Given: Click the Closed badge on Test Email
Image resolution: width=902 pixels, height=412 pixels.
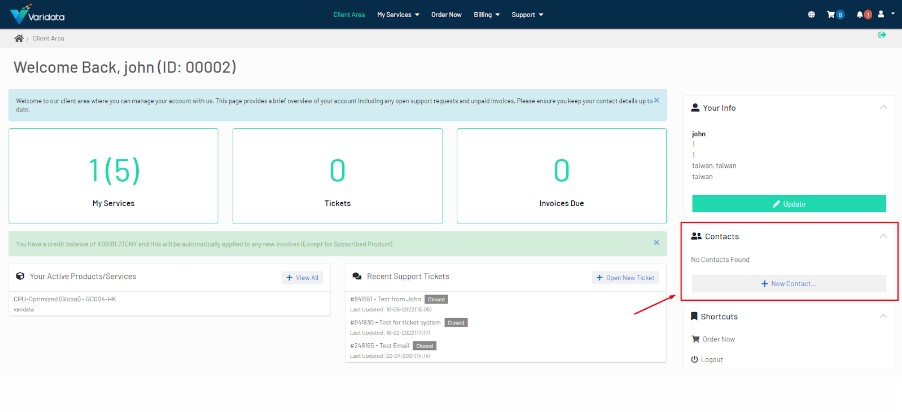Looking at the screenshot, I should 425,346.
